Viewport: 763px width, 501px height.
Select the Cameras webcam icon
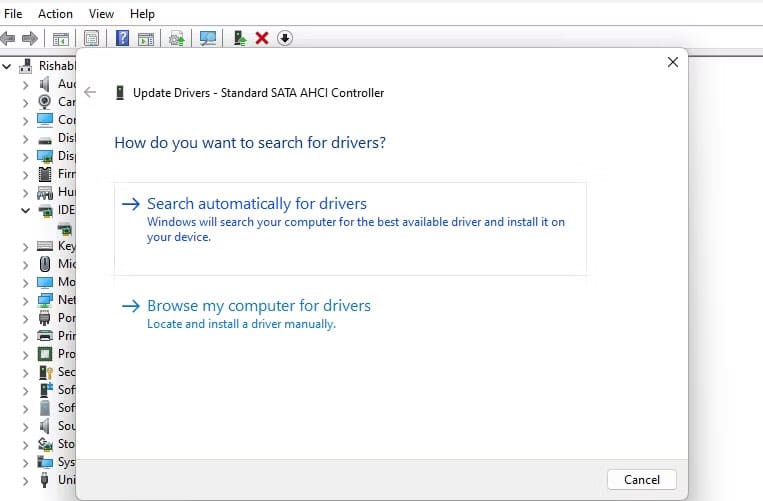click(x=45, y=102)
